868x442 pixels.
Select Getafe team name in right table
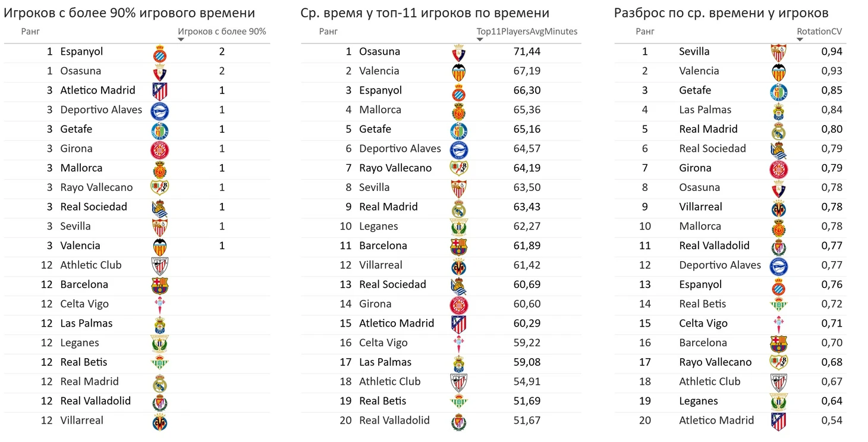(695, 90)
